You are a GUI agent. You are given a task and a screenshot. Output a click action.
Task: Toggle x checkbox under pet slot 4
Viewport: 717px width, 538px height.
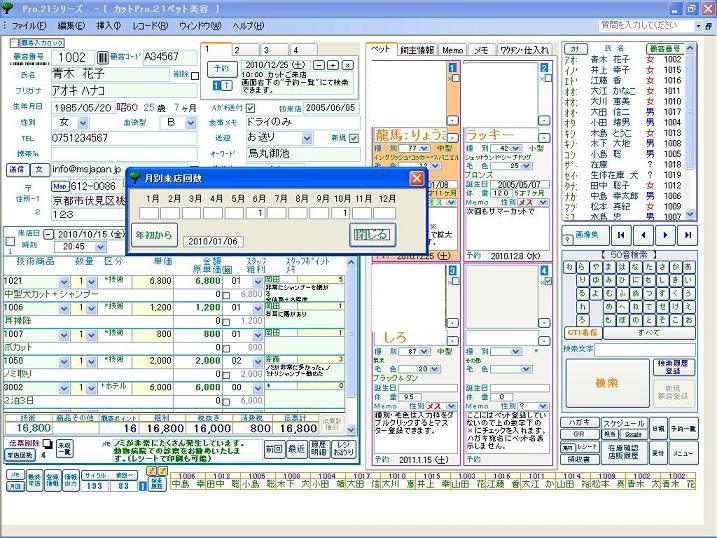coord(548,282)
